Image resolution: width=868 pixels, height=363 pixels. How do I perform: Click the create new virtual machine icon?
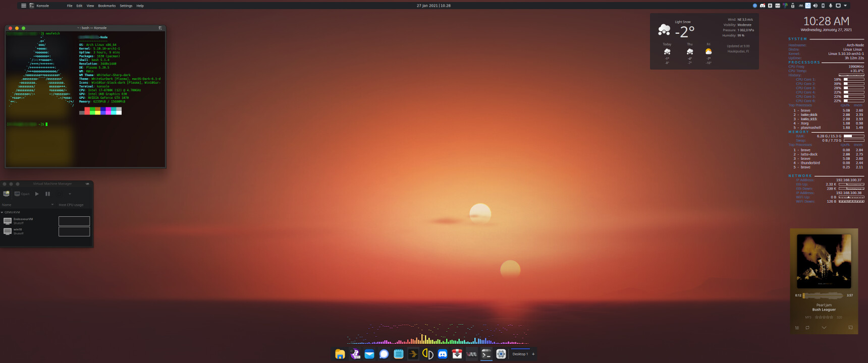click(7, 194)
